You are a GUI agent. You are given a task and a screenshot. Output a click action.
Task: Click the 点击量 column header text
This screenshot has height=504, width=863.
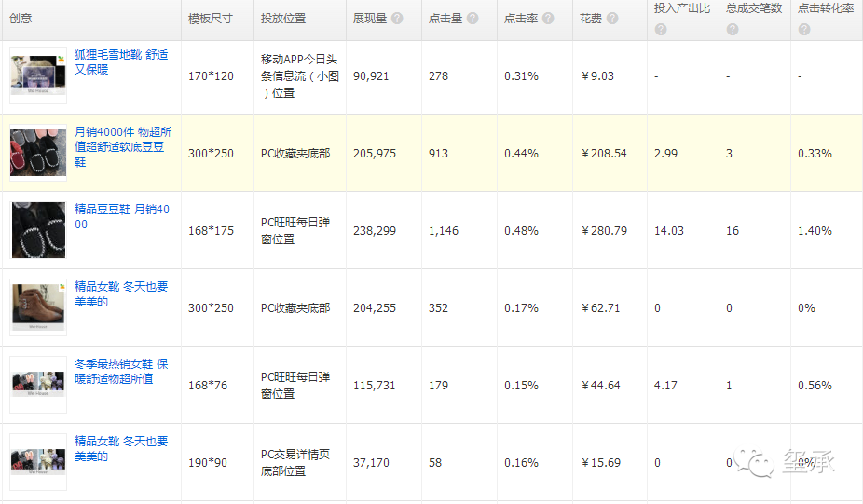445,18
